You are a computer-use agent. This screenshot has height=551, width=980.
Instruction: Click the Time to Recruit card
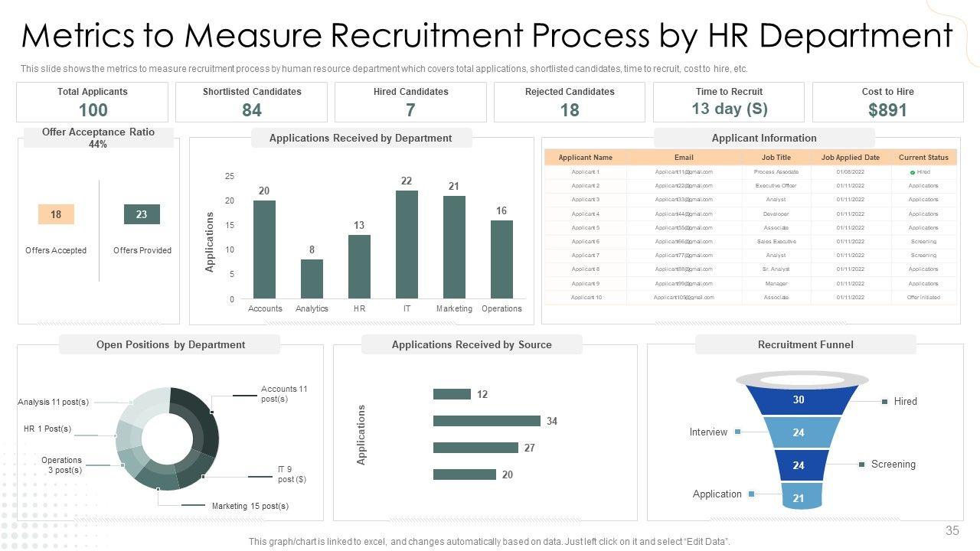click(730, 103)
